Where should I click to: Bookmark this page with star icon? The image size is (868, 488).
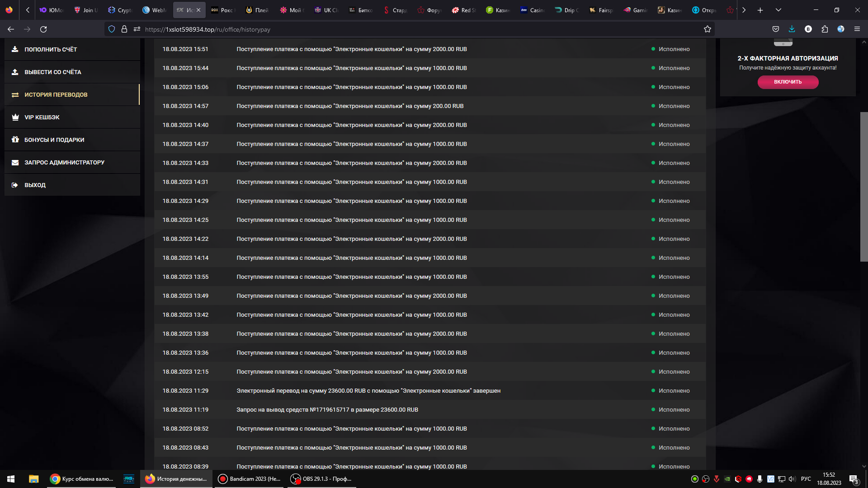[708, 29]
